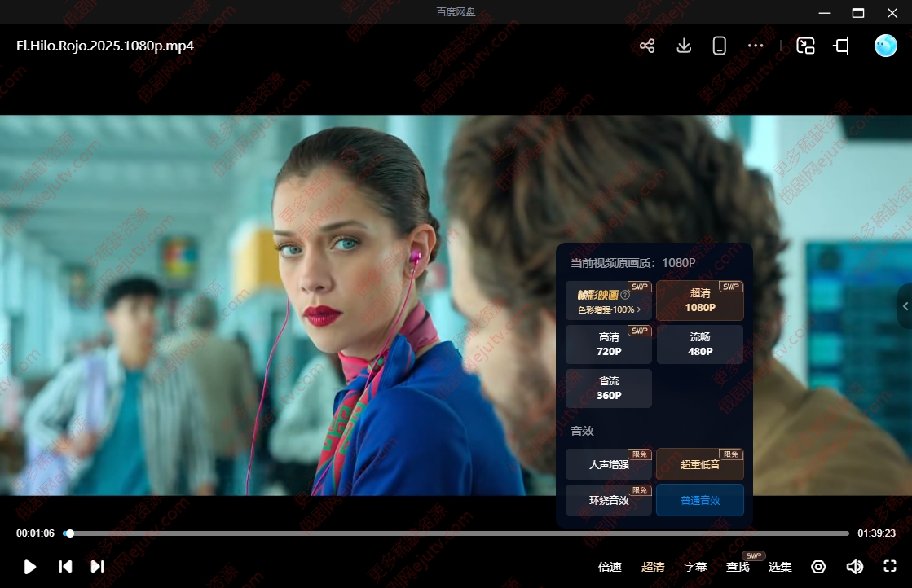The image size is (912, 588).
Task: Open the 选集 episode list
Action: [780, 567]
